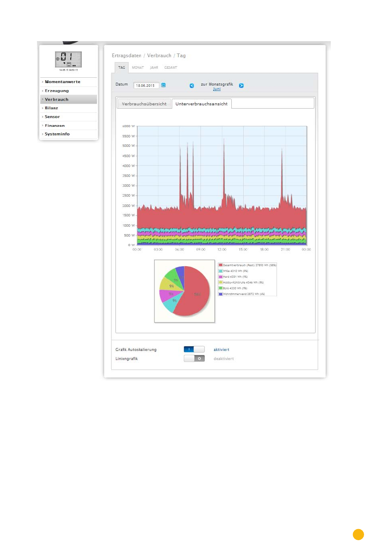Switch to GESAMT tab
The height and width of the screenshot is (555, 392).
coord(171,67)
